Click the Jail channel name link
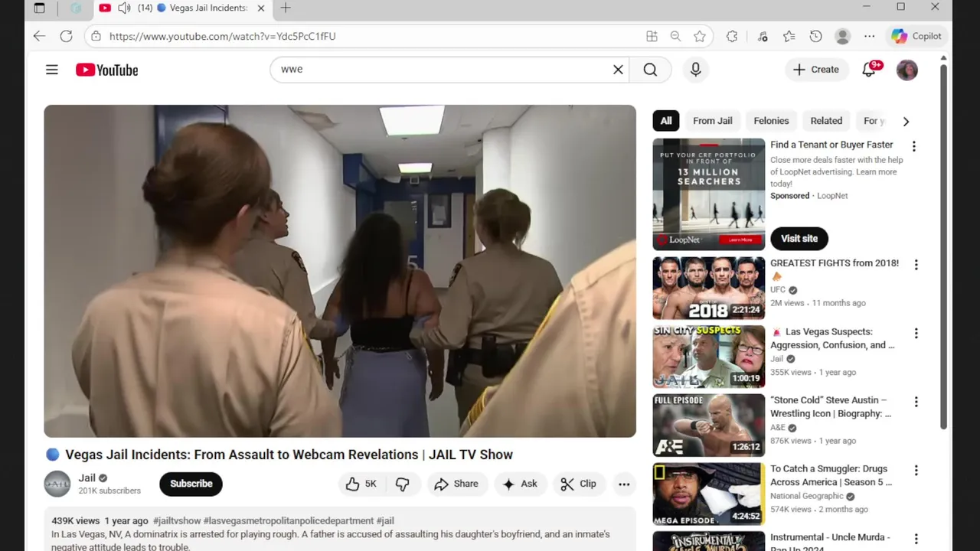 pos(87,478)
